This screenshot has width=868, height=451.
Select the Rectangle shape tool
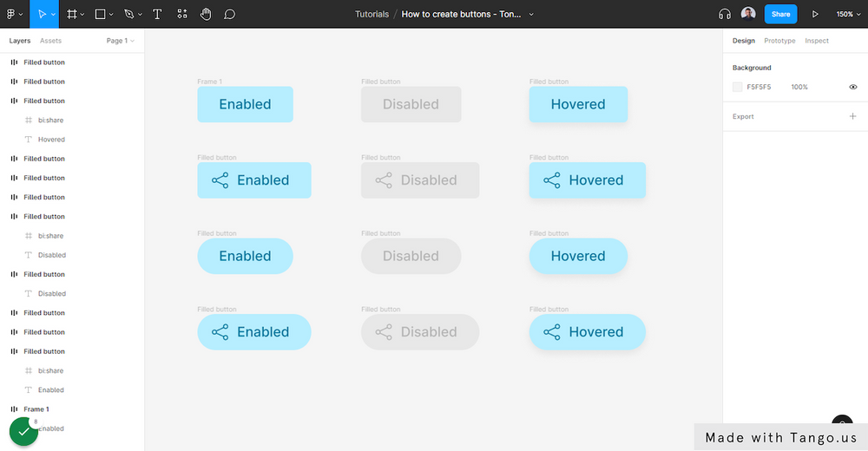click(x=100, y=15)
